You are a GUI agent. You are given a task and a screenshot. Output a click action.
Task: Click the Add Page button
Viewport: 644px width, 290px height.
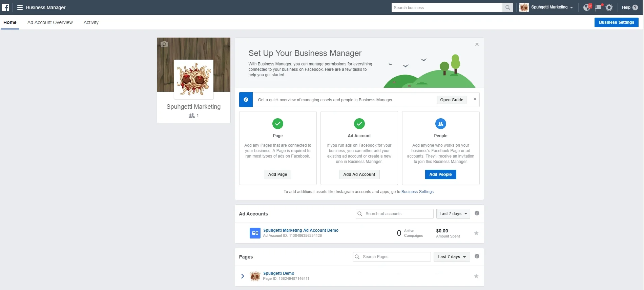[x=278, y=174]
